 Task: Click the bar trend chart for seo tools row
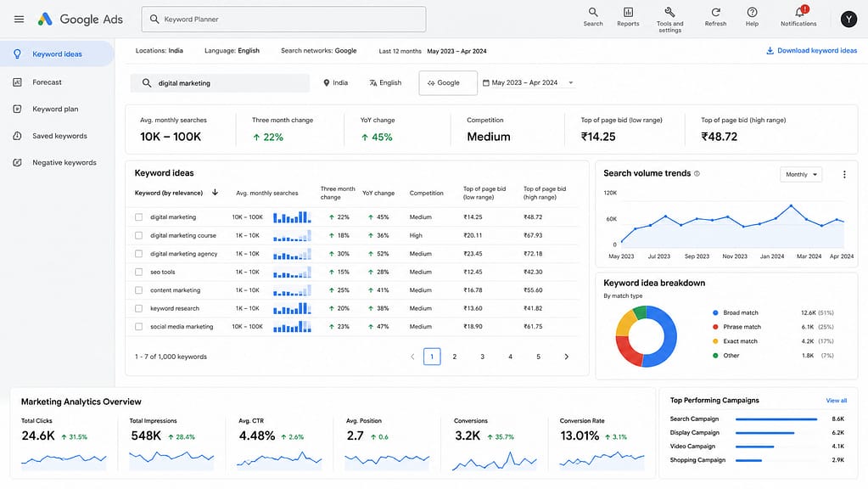[x=292, y=272]
